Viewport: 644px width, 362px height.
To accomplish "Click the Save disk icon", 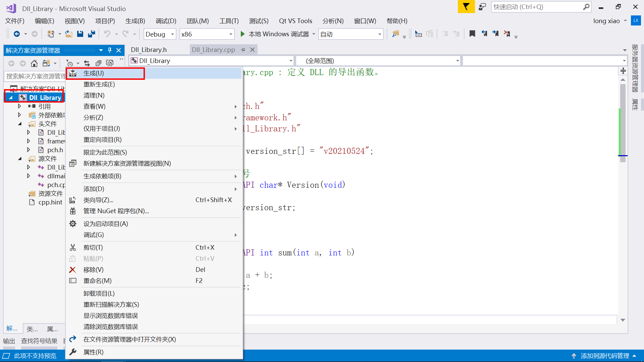I will [80, 34].
